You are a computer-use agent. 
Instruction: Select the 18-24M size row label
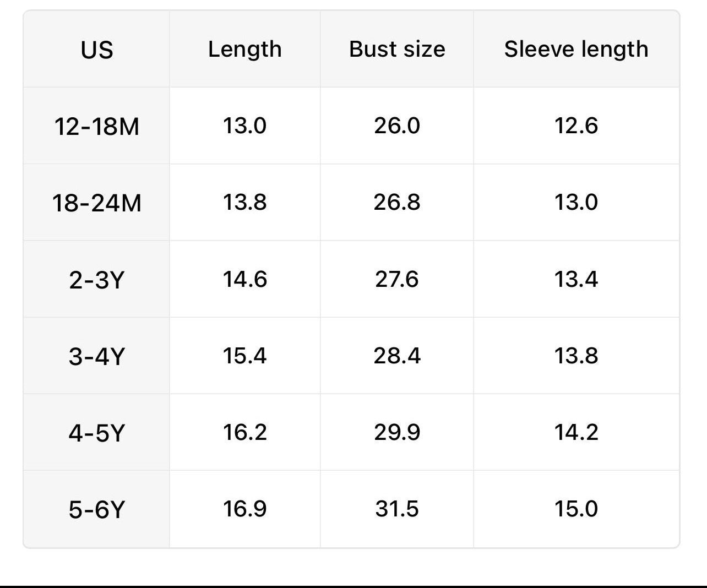[x=97, y=203]
